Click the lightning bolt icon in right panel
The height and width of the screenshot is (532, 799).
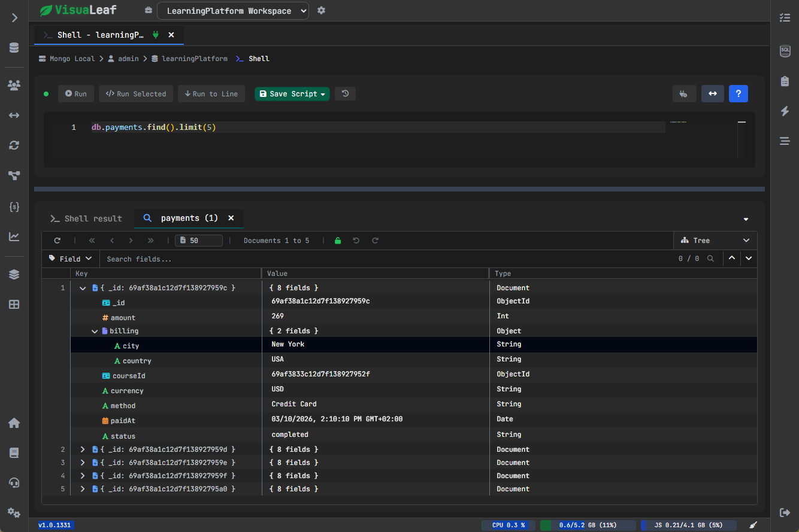785,111
